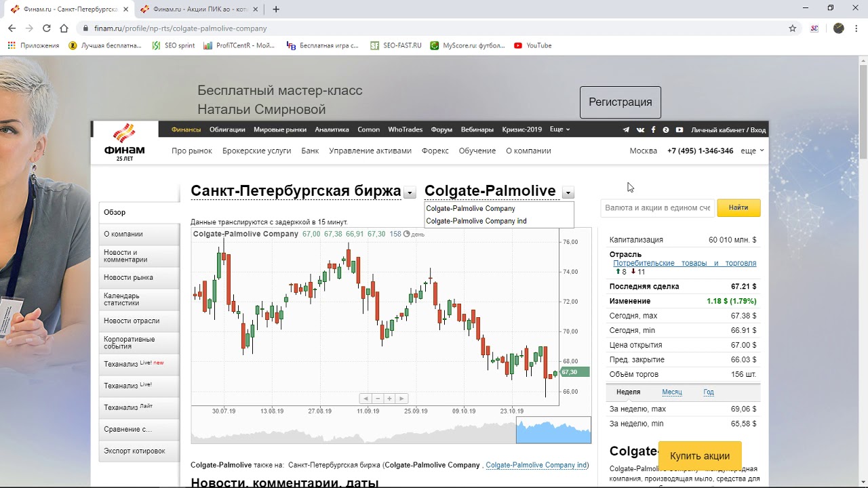Pan the chart right with arrow button
Image resolution: width=868 pixels, height=488 pixels.
tap(401, 399)
